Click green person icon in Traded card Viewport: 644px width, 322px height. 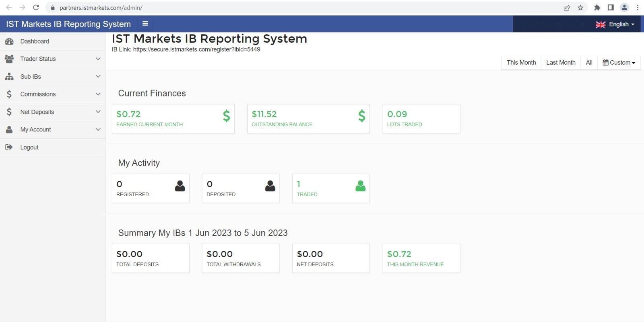point(361,186)
